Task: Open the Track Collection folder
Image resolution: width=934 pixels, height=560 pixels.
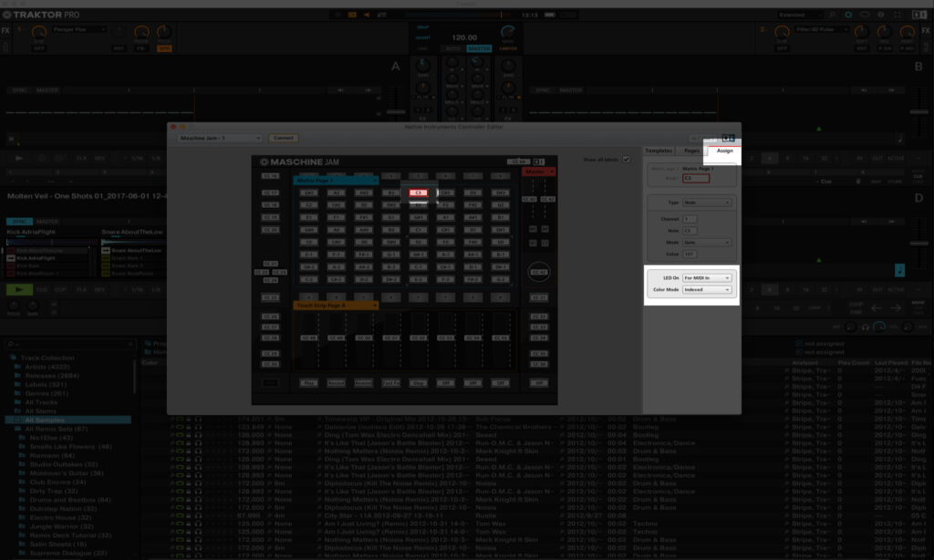Action: [47, 358]
